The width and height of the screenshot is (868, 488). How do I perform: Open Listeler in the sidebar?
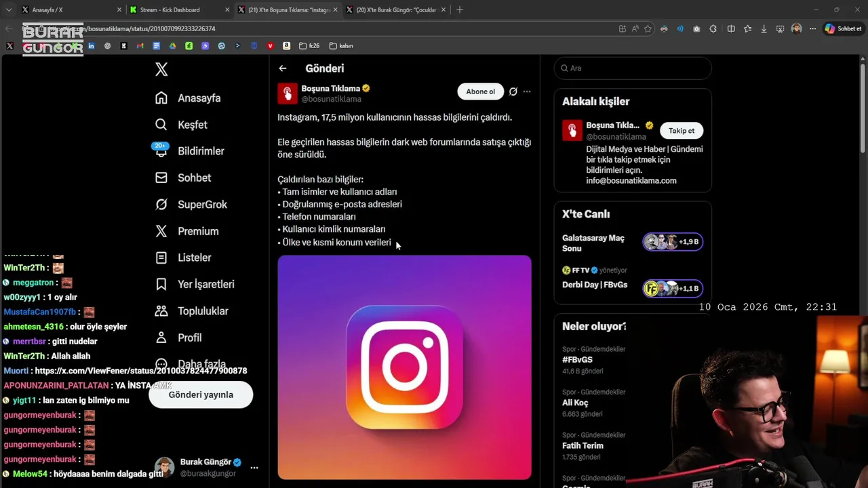[183, 258]
